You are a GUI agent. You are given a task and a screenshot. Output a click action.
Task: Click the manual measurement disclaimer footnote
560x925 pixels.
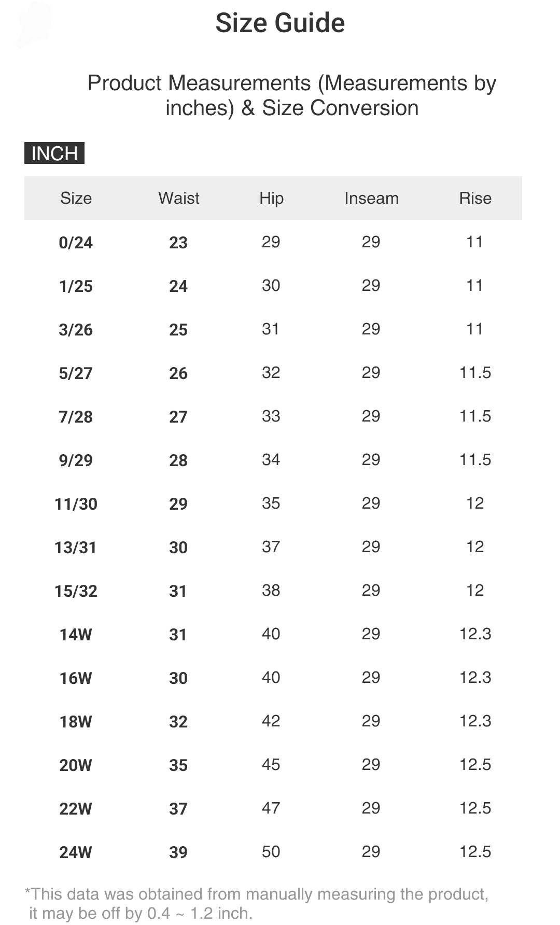(257, 903)
